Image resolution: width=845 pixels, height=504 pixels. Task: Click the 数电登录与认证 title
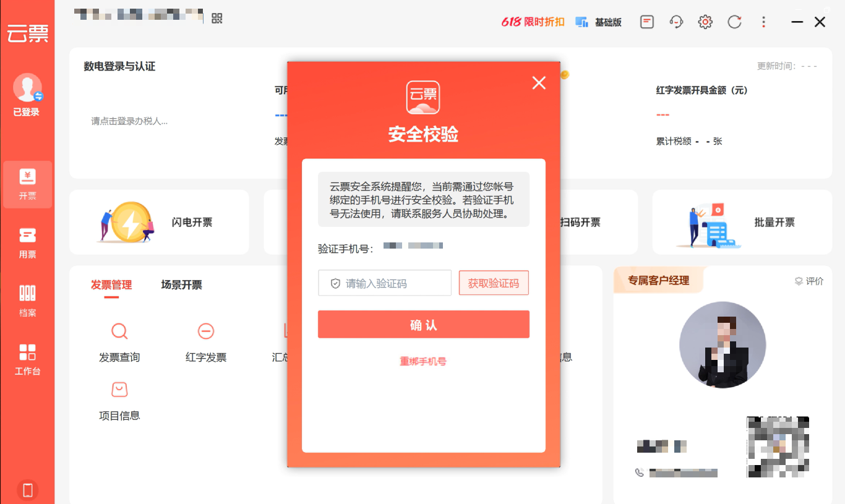[x=119, y=66]
